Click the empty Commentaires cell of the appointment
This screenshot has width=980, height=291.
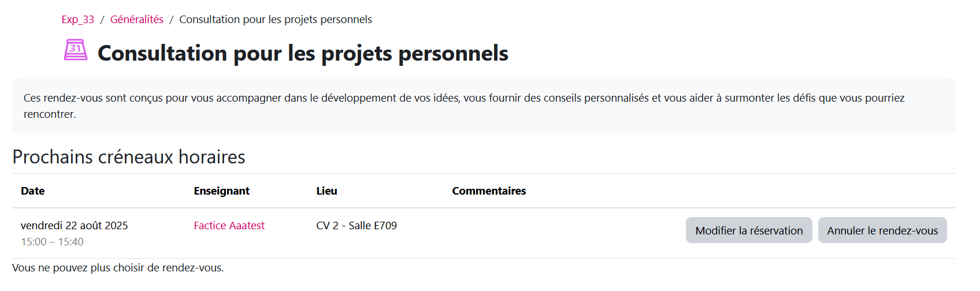click(x=520, y=231)
